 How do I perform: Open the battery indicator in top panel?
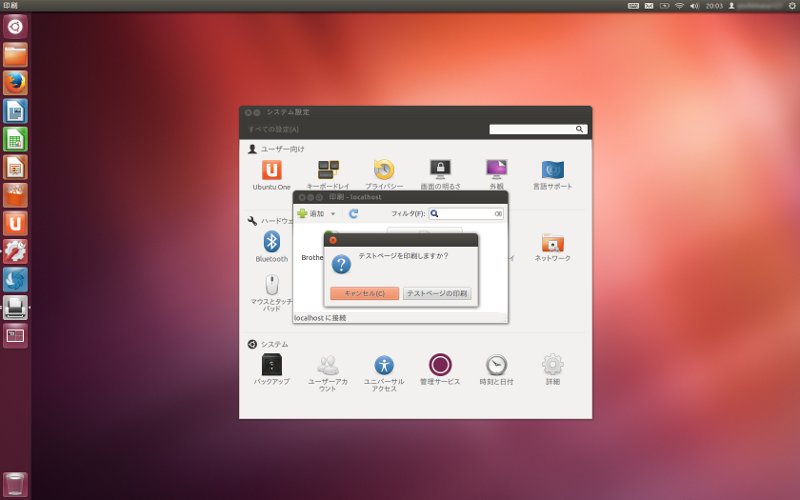(x=664, y=6)
